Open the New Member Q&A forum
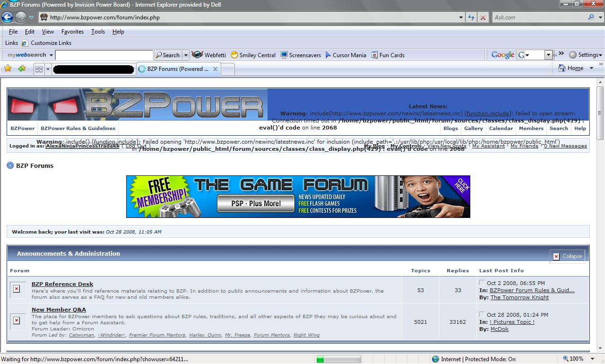 tap(59, 310)
